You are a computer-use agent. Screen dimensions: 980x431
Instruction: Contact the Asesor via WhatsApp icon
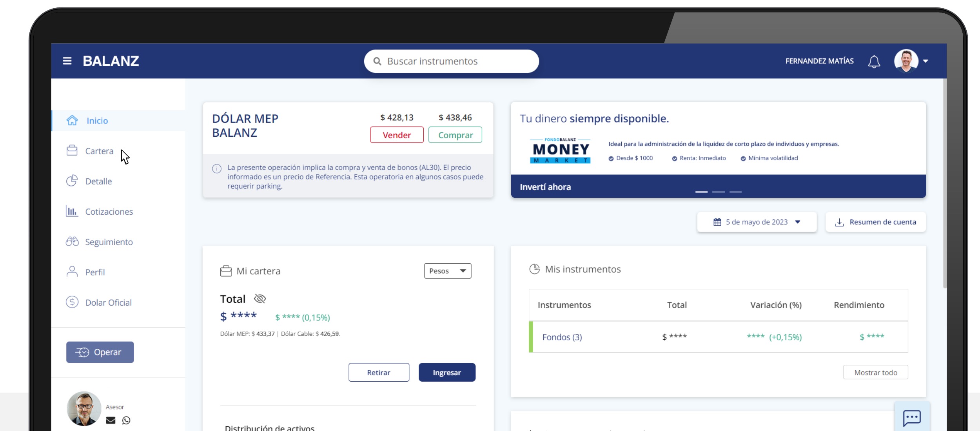click(x=126, y=420)
